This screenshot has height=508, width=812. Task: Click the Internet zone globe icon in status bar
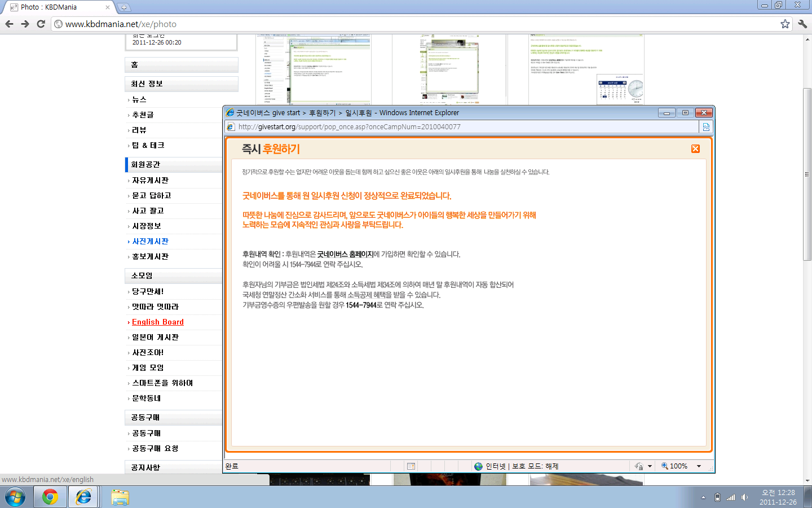[x=479, y=466]
